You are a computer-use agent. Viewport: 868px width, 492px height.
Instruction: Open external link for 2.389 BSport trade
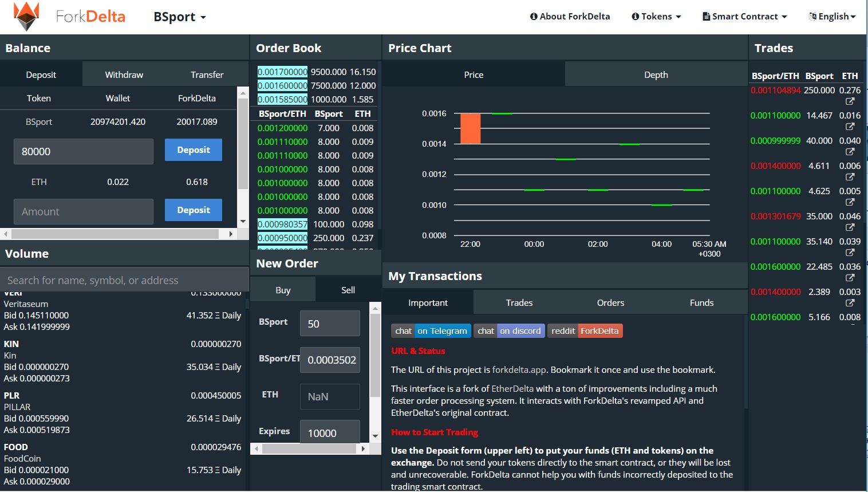click(x=850, y=303)
